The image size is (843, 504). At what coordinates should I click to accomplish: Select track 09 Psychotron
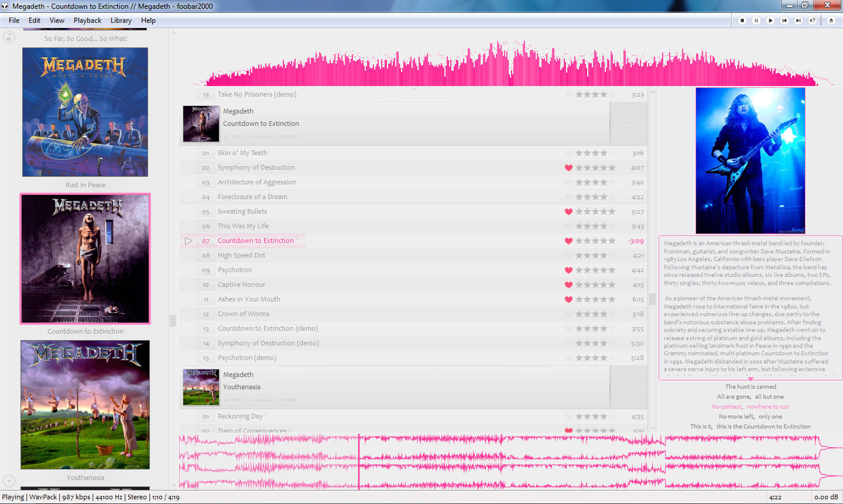point(413,270)
